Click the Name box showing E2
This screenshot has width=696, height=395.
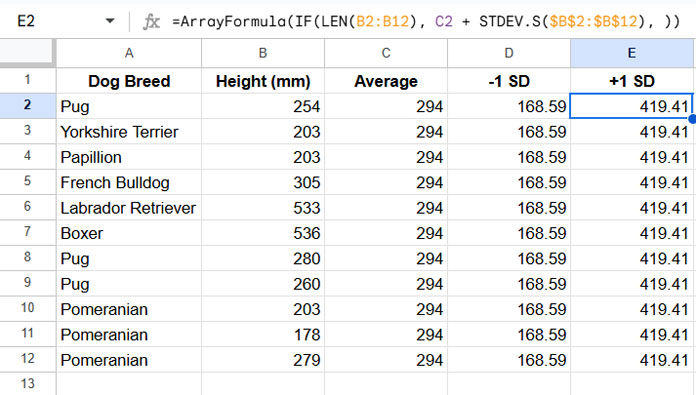pyautogui.click(x=26, y=21)
